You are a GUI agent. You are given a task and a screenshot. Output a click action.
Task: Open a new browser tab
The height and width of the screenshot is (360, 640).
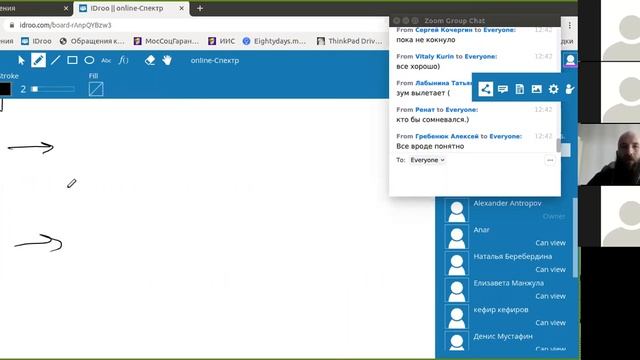tap(200, 8)
